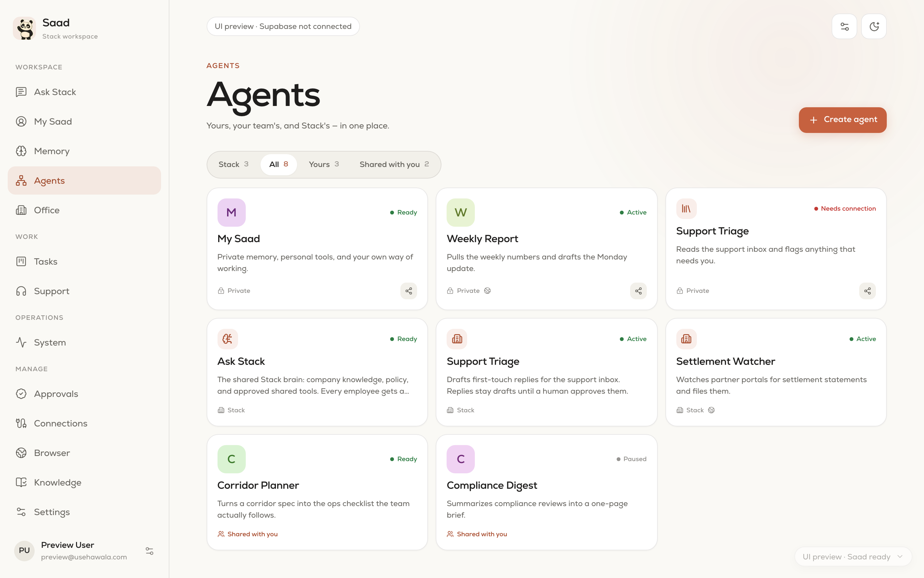
Task: Click the UI preview Supabase not connected pill
Action: point(283,26)
